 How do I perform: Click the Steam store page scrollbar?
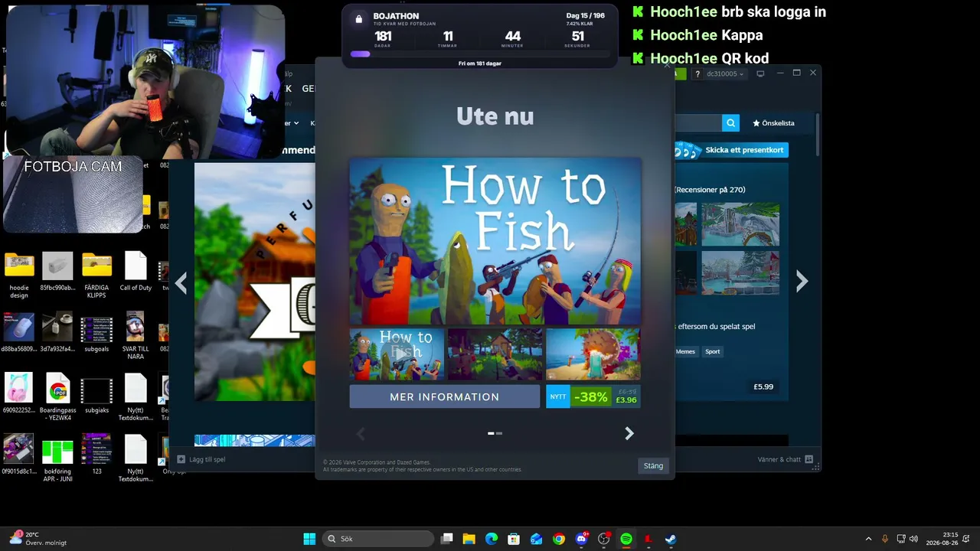click(x=818, y=134)
